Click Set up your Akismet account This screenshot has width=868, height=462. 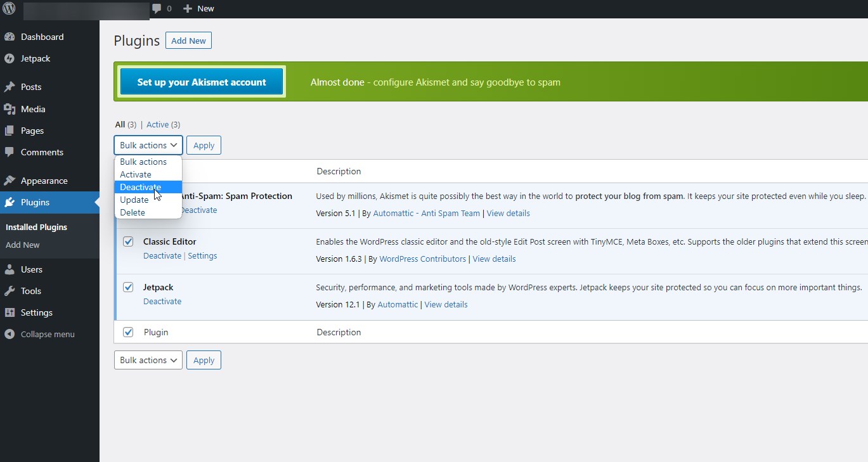coord(201,82)
